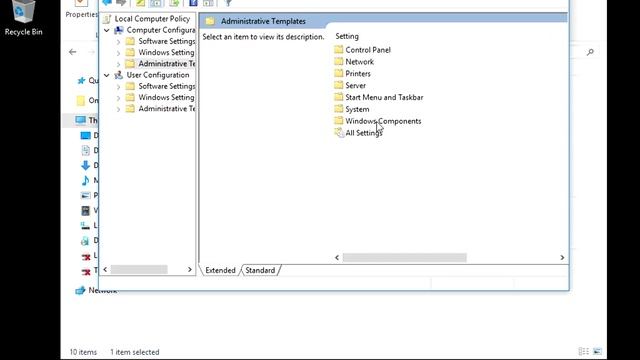Select Software Settings under Computer Configuration
Viewport: 640px width, 360px height.
click(167, 41)
